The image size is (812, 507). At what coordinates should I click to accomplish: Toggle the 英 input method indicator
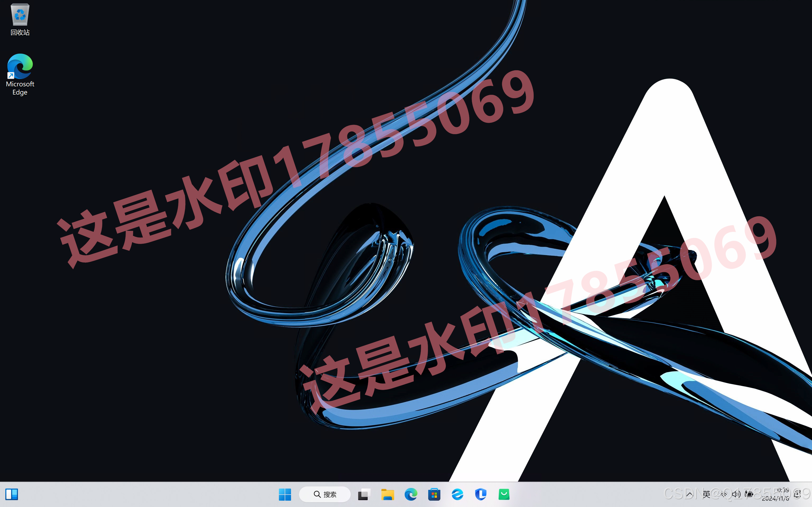point(707,494)
